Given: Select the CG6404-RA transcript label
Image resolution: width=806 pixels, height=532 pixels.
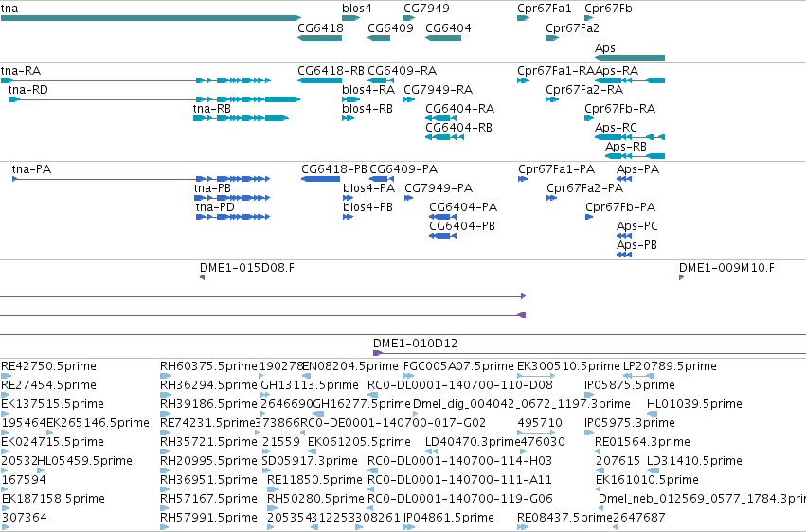Looking at the screenshot, I should click(x=459, y=108).
